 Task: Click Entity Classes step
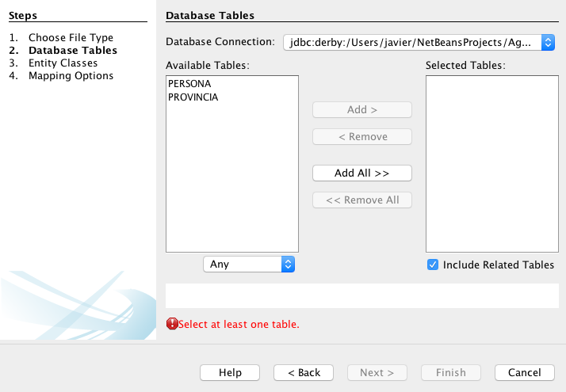63,63
